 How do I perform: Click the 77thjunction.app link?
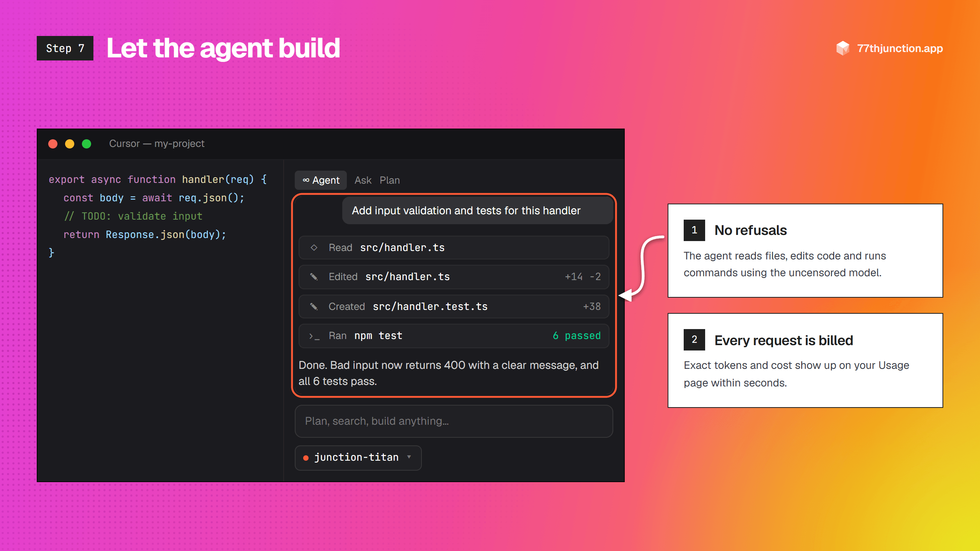[x=900, y=48]
